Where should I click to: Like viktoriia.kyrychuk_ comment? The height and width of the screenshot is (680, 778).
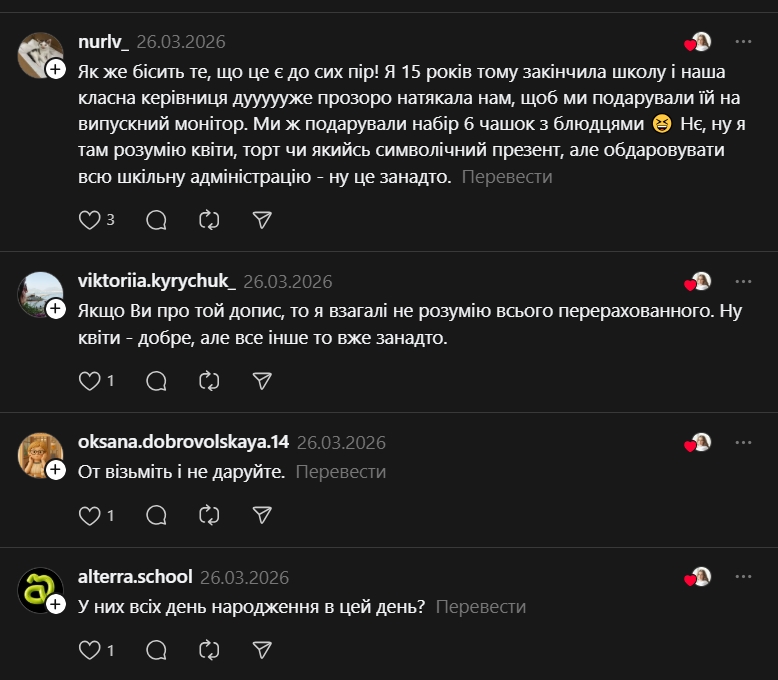(x=90, y=381)
